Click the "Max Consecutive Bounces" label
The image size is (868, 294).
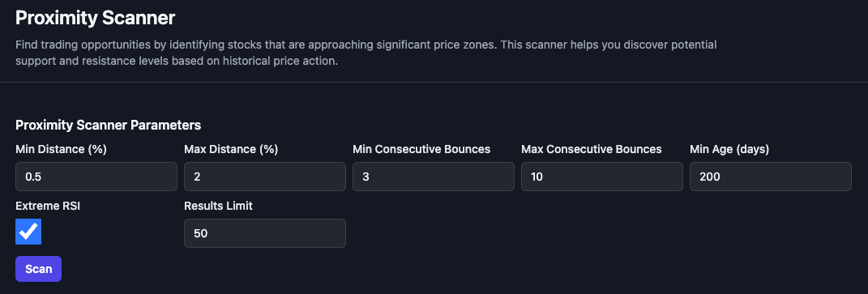[591, 149]
